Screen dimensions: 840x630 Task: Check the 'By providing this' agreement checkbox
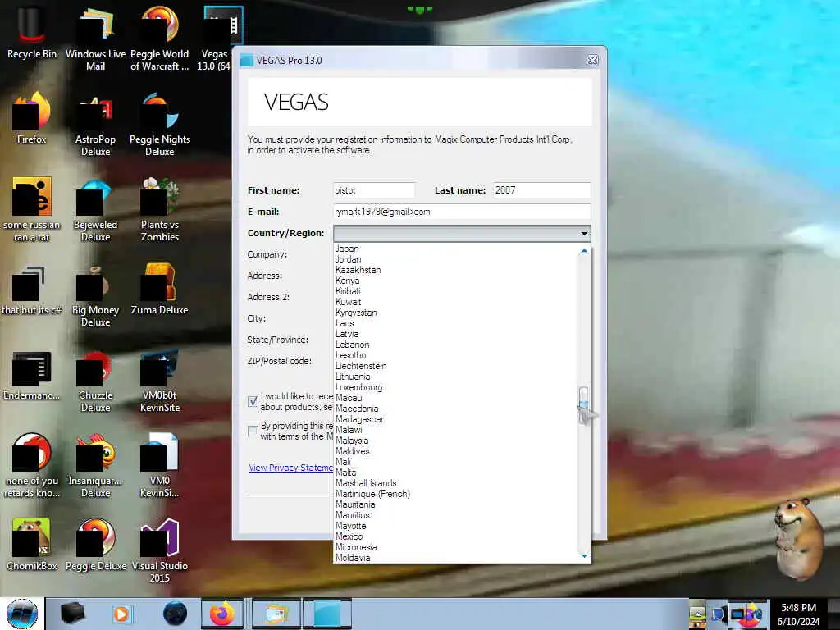coord(253,431)
